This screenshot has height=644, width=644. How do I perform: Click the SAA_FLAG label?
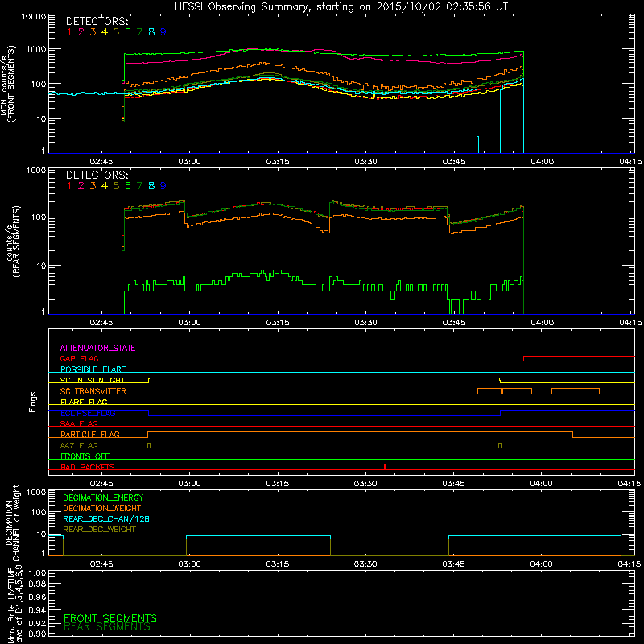79,424
